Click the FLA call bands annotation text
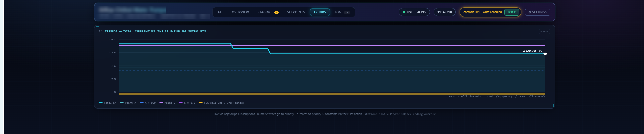The width and height of the screenshot is (644, 134). coord(497,97)
